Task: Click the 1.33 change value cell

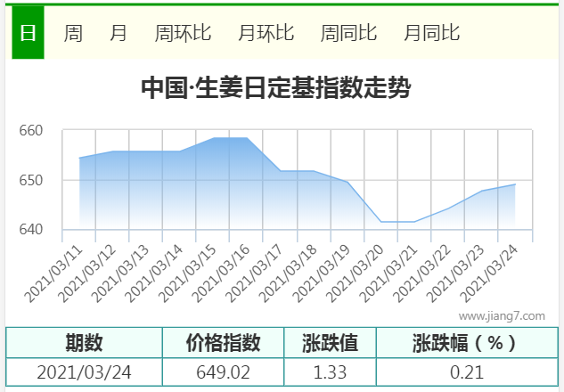Action: [x=330, y=372]
